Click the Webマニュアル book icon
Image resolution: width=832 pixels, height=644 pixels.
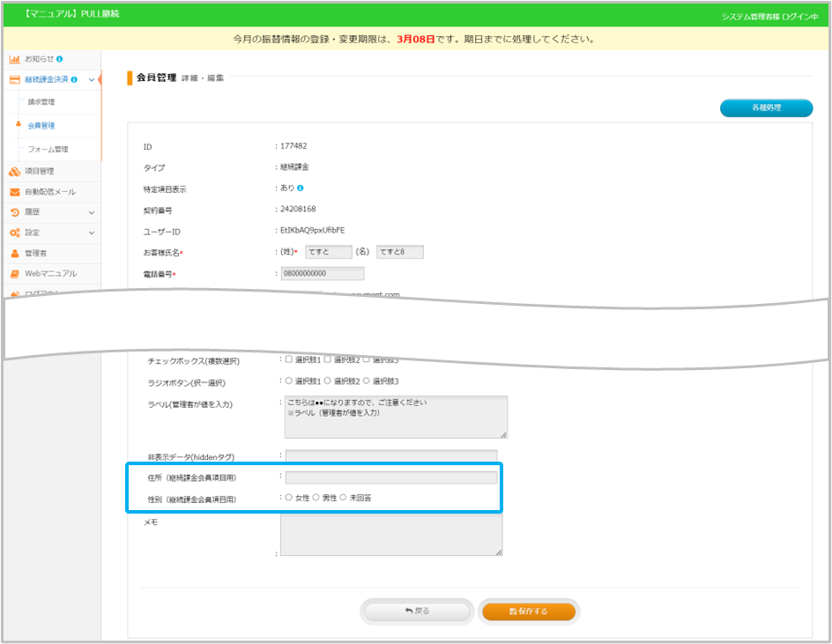(x=14, y=273)
